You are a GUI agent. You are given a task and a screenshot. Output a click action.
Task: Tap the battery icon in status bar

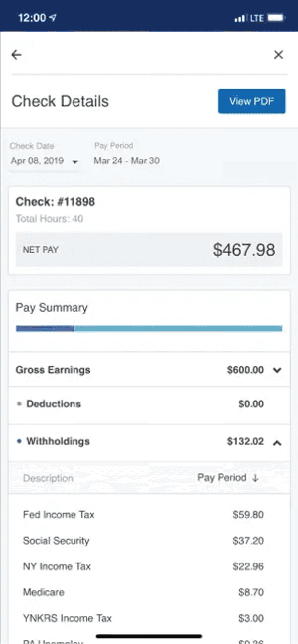276,18
